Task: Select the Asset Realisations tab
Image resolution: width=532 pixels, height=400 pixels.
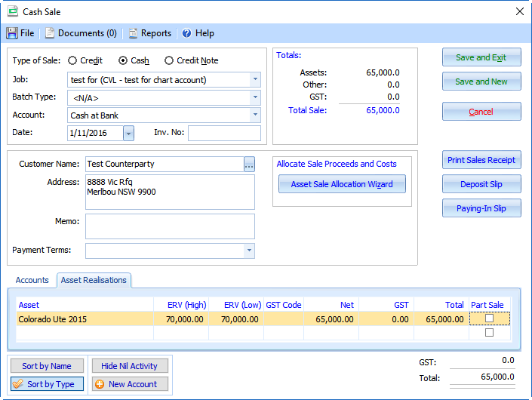Action: coord(94,280)
